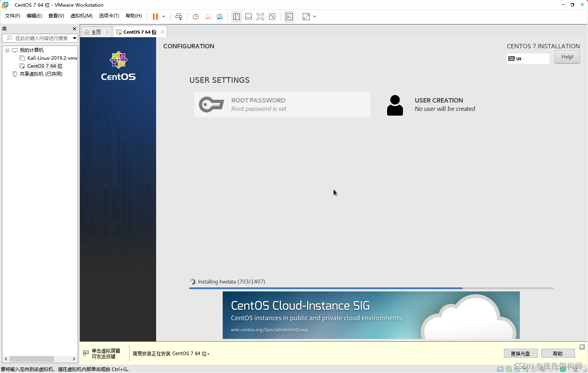The width and height of the screenshot is (588, 373).
Task: Select CentOS 7 64 位 in library tree
Action: click(45, 66)
